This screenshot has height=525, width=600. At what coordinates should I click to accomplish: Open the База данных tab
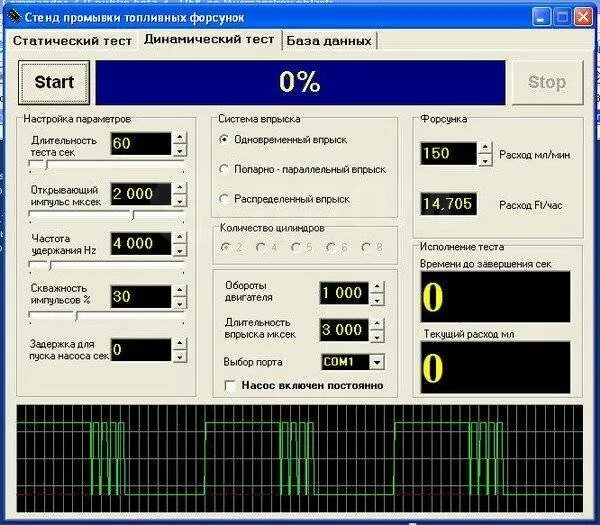tap(329, 41)
